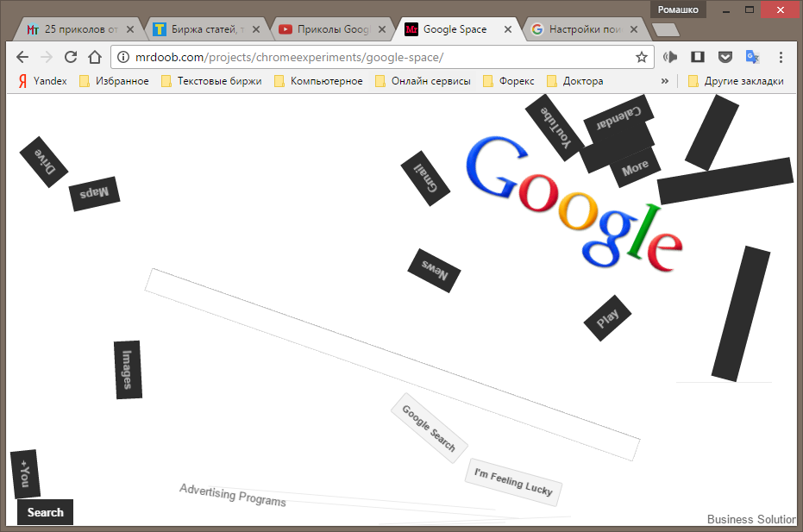This screenshot has height=532, width=803.
Task: Open the Chrome three-dot menu
Action: tap(781, 57)
